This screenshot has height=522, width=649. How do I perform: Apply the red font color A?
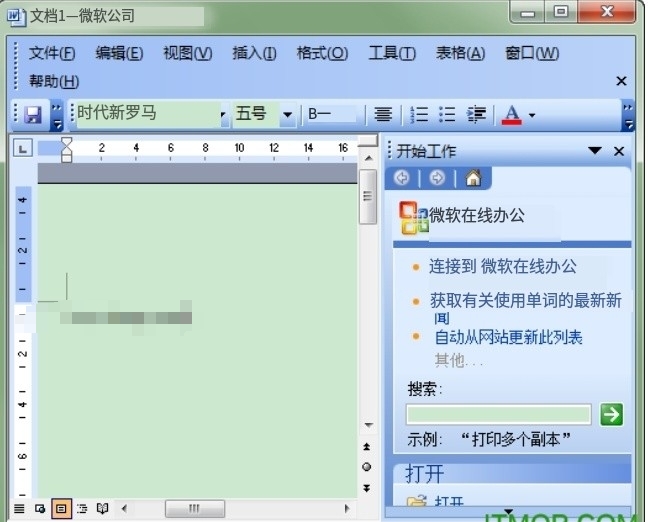tap(512, 115)
